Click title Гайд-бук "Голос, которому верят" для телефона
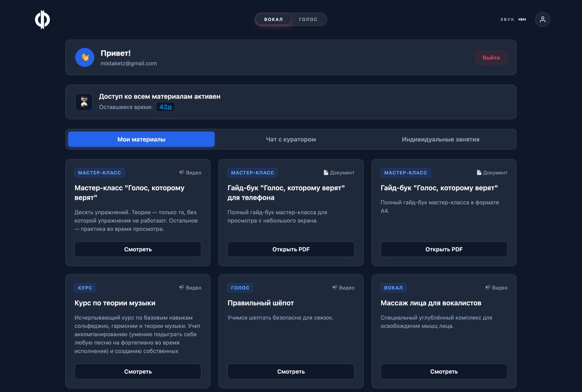Image resolution: width=582 pixels, height=392 pixels. coord(286,193)
